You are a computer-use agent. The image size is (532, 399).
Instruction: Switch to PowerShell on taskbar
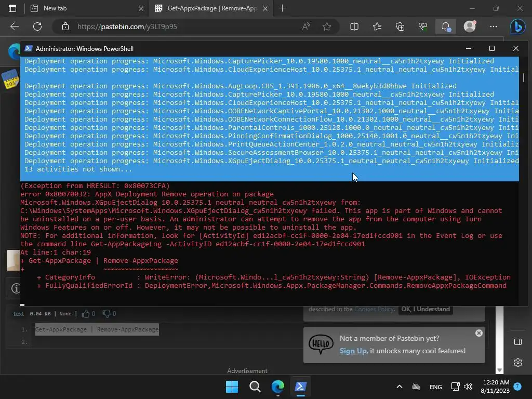tap(301, 387)
